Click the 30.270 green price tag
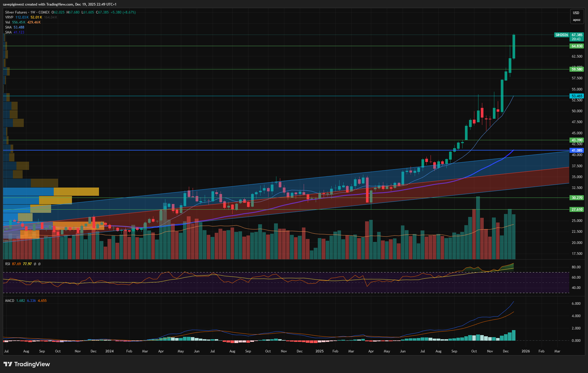The height and width of the screenshot is (373, 588). pos(577,198)
